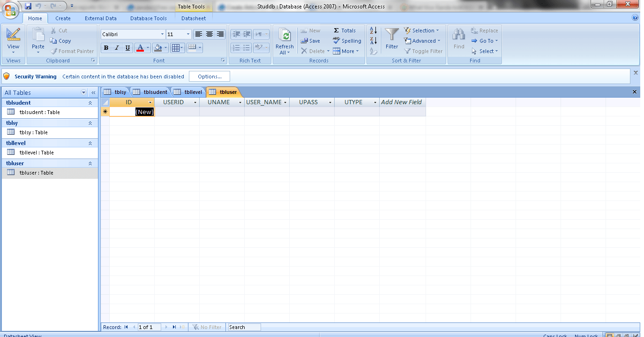
Task: Run Spelling check
Action: pyautogui.click(x=347, y=41)
